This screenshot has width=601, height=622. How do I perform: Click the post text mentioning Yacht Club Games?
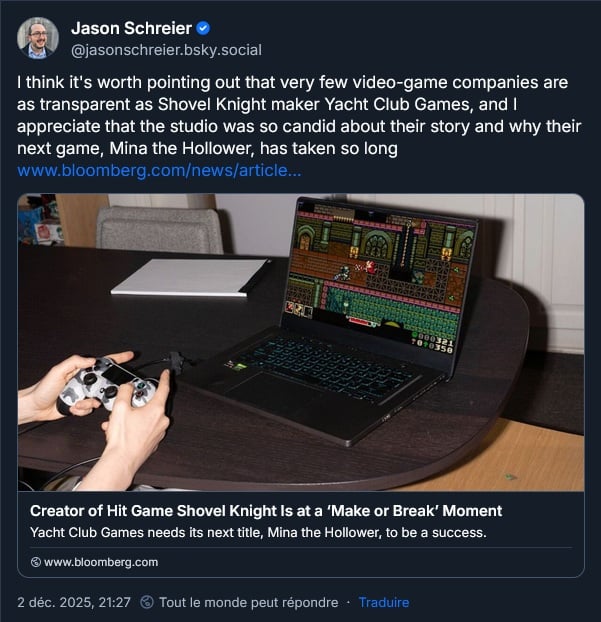[267, 104]
